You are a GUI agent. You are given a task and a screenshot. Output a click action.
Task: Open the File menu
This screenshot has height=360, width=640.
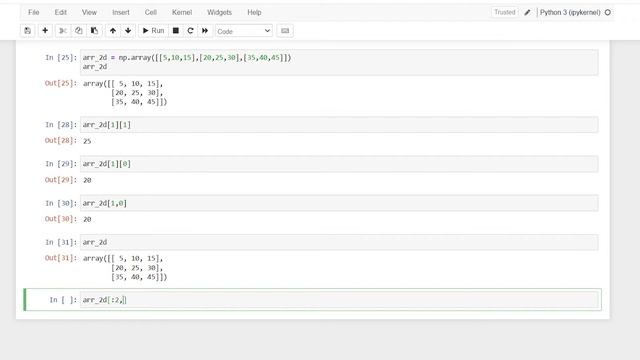pos(34,12)
